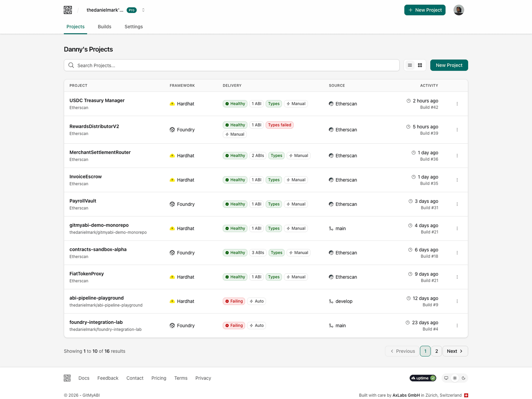Click the Next page button
This screenshot has width=532, height=399.
(455, 351)
